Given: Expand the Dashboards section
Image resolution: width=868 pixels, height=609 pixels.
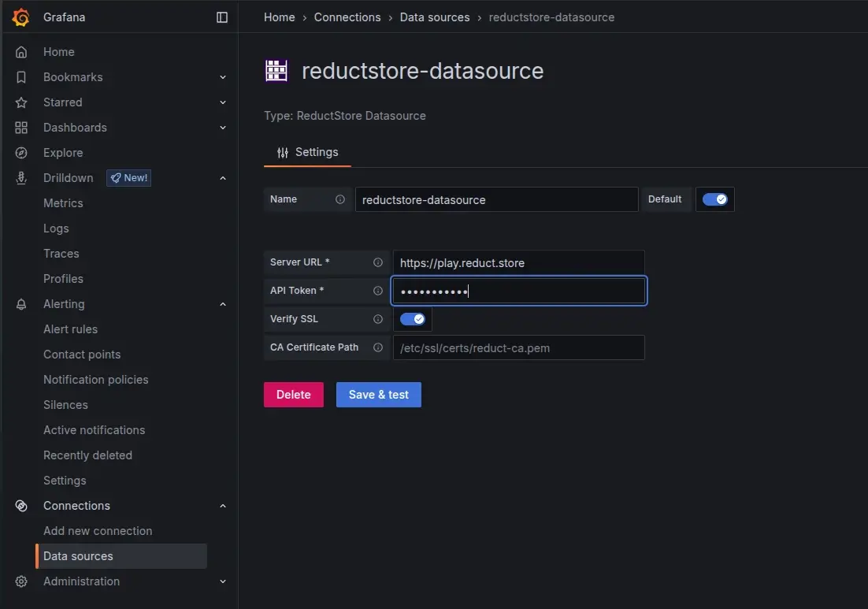Looking at the screenshot, I should [223, 127].
